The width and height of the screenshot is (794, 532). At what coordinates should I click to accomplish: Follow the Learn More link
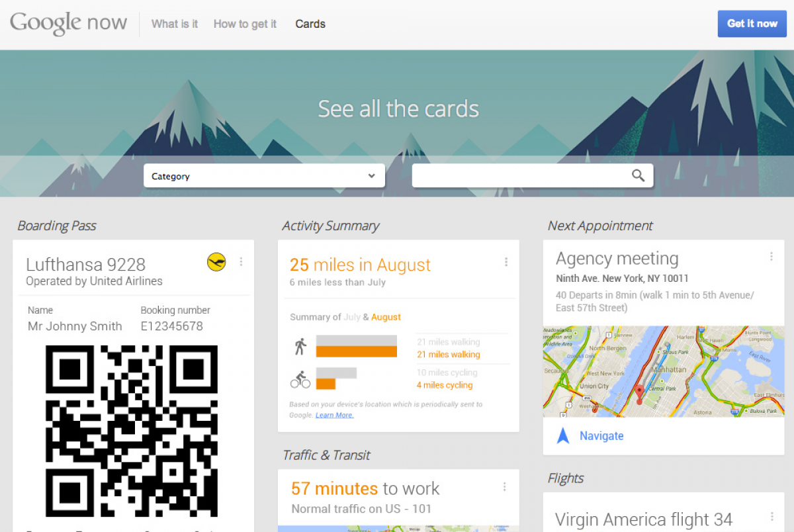coord(334,415)
